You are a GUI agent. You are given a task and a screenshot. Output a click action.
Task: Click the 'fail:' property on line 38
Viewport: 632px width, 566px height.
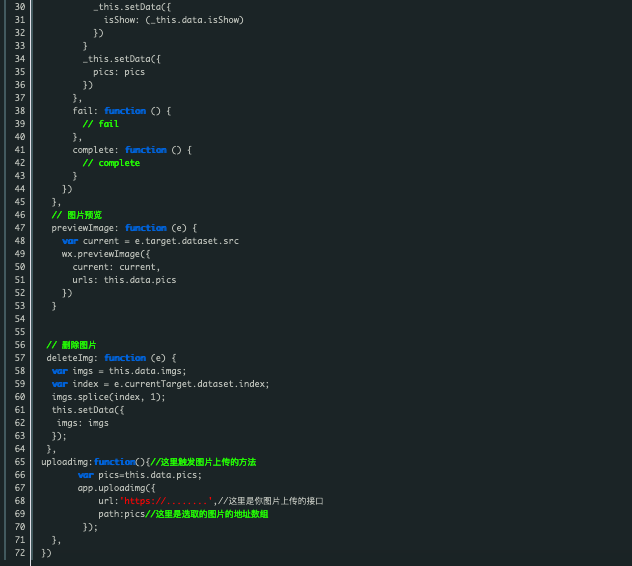[x=85, y=111]
